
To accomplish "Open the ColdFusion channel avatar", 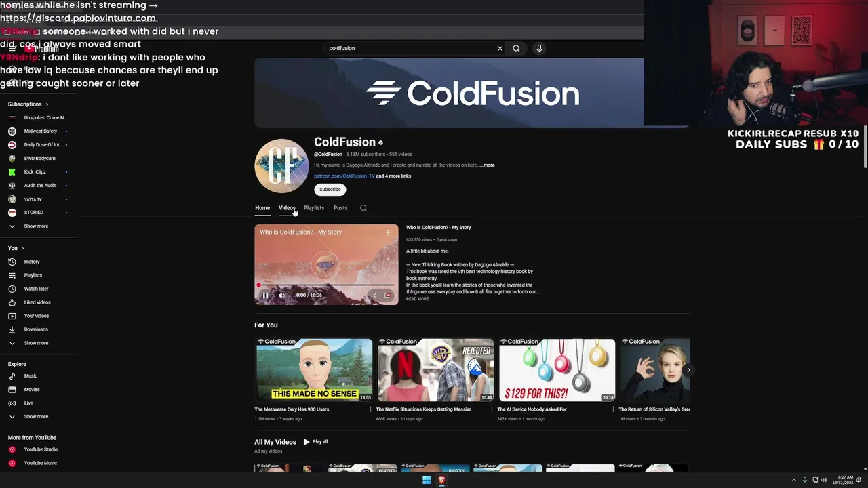I will 281,166.
